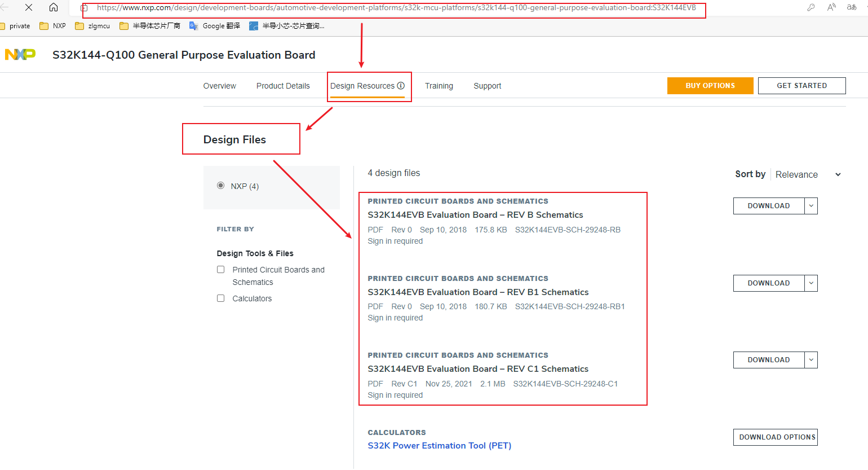Click the S32K144-Q100 General Purpose Evaluation Board title
Image resolution: width=868 pixels, height=470 pixels.
coord(184,55)
